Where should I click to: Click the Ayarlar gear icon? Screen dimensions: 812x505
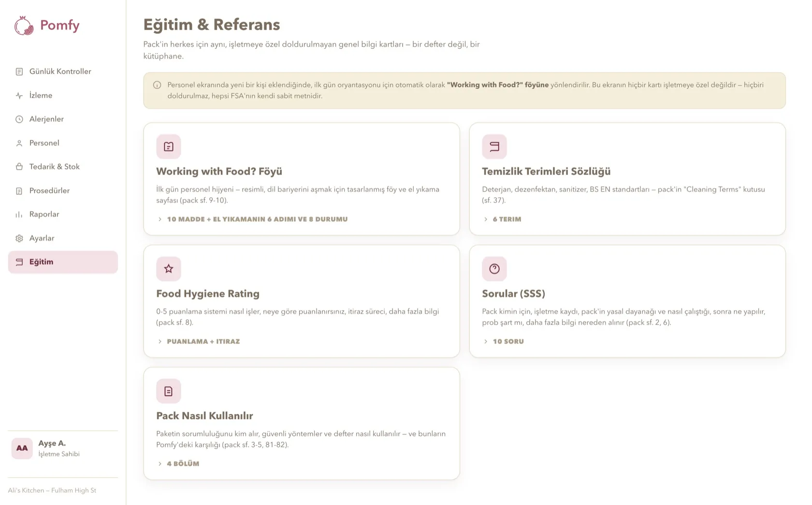click(19, 238)
